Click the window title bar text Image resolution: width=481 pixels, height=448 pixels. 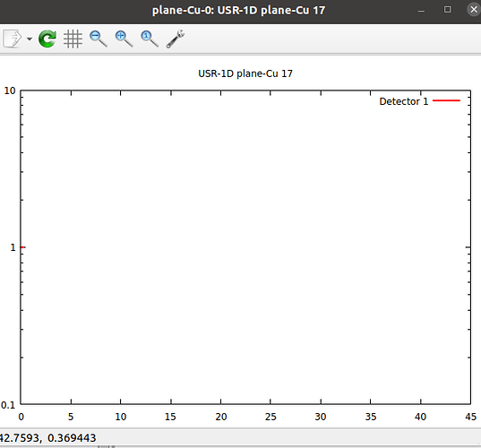(x=238, y=11)
